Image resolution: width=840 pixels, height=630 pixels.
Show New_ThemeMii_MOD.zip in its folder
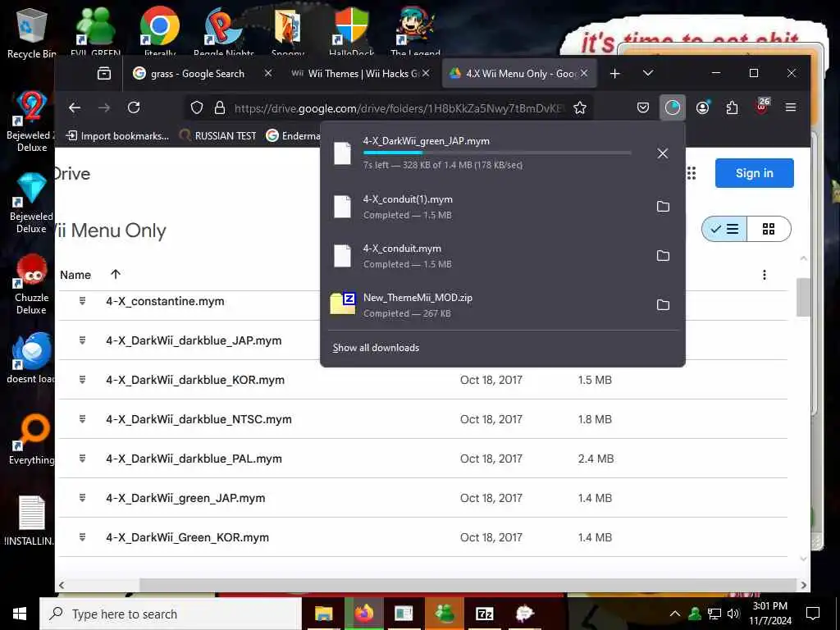click(x=663, y=305)
